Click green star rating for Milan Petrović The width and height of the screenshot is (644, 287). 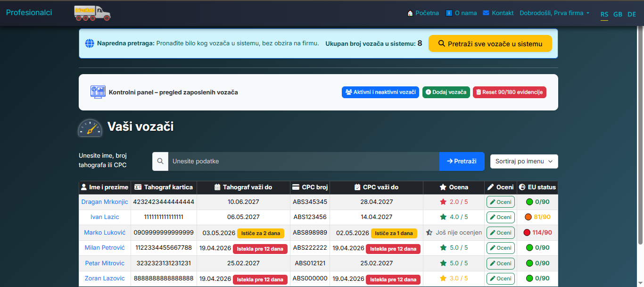[443, 248]
